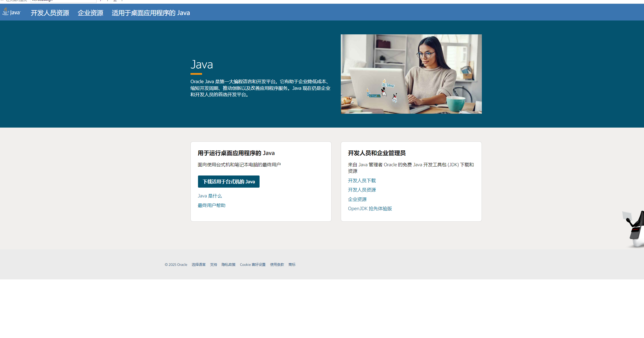Click the 选择语言 footer link
This screenshot has width=644, height=338.
(x=199, y=264)
